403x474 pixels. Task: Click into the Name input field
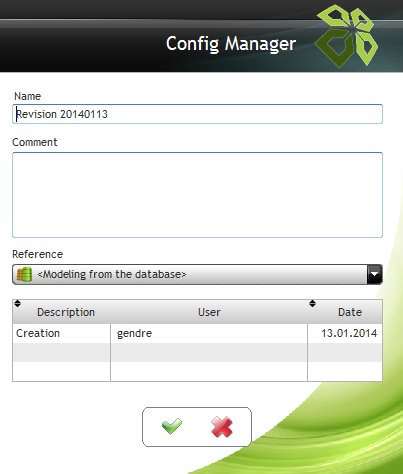[197, 114]
